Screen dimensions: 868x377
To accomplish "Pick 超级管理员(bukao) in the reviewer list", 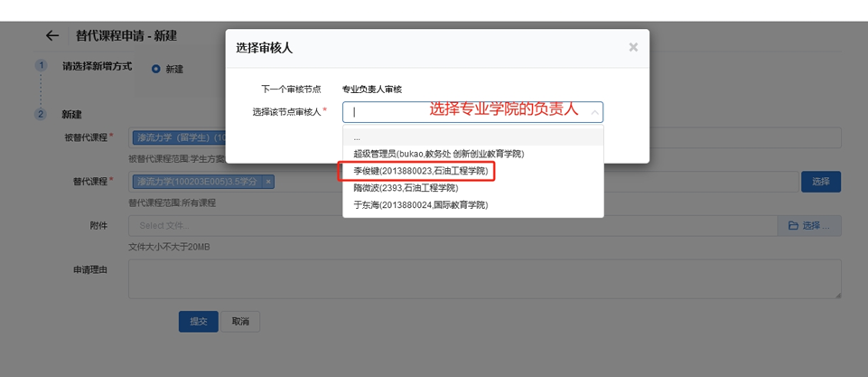I will point(438,154).
